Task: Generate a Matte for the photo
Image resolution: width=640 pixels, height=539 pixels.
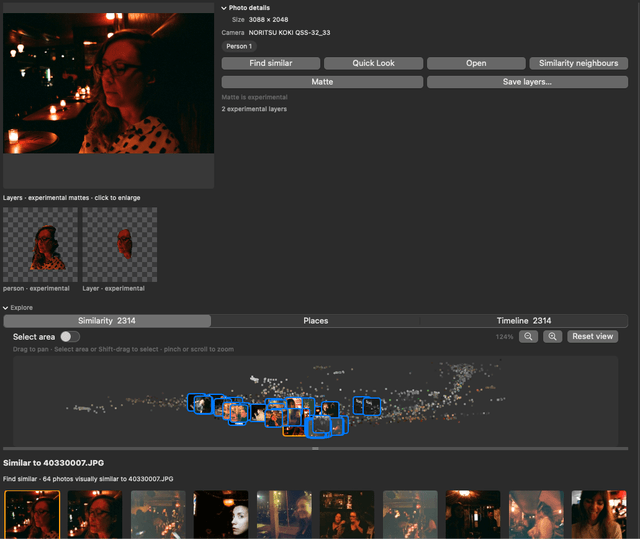Action: [x=322, y=82]
